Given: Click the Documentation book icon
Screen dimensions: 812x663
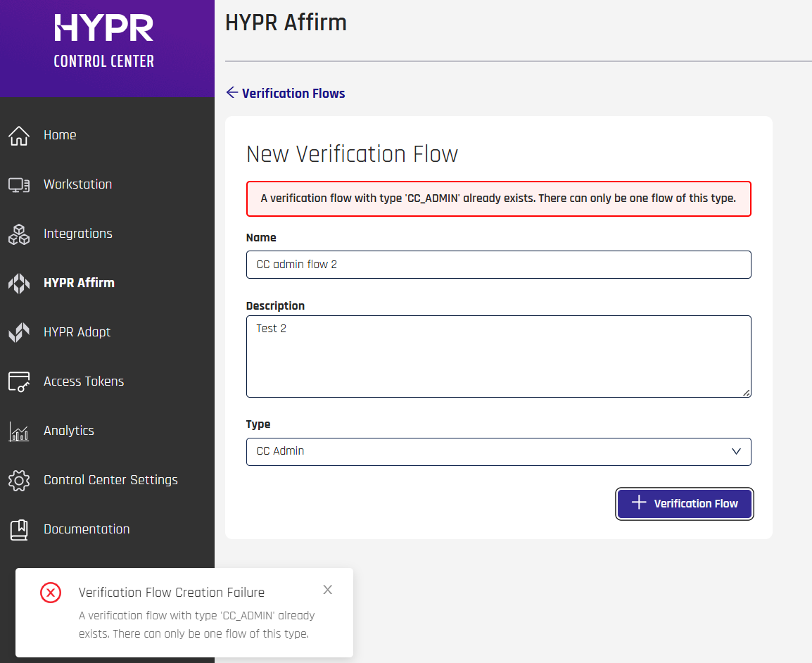Looking at the screenshot, I should click(x=19, y=530).
